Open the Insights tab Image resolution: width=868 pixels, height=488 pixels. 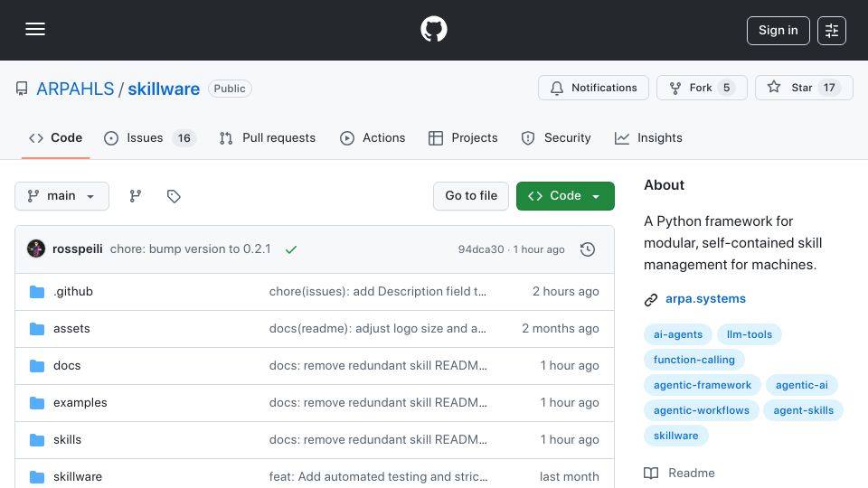pyautogui.click(x=648, y=137)
